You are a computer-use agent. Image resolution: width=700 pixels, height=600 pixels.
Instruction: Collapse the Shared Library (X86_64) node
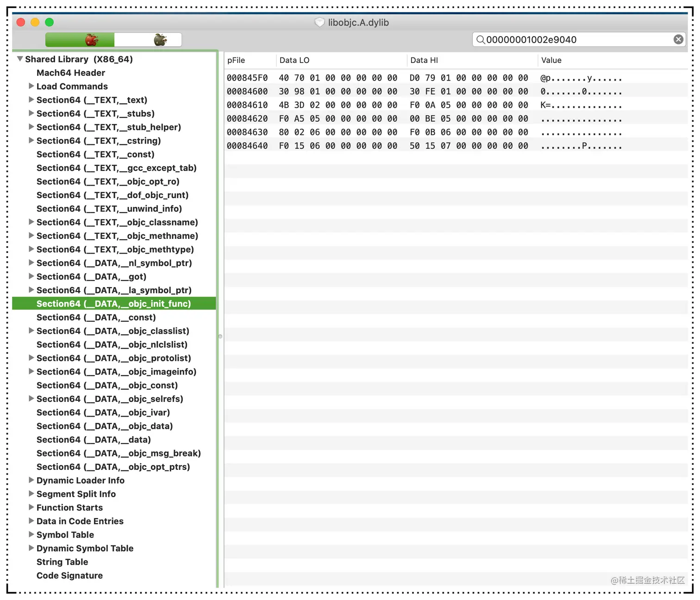(x=20, y=59)
